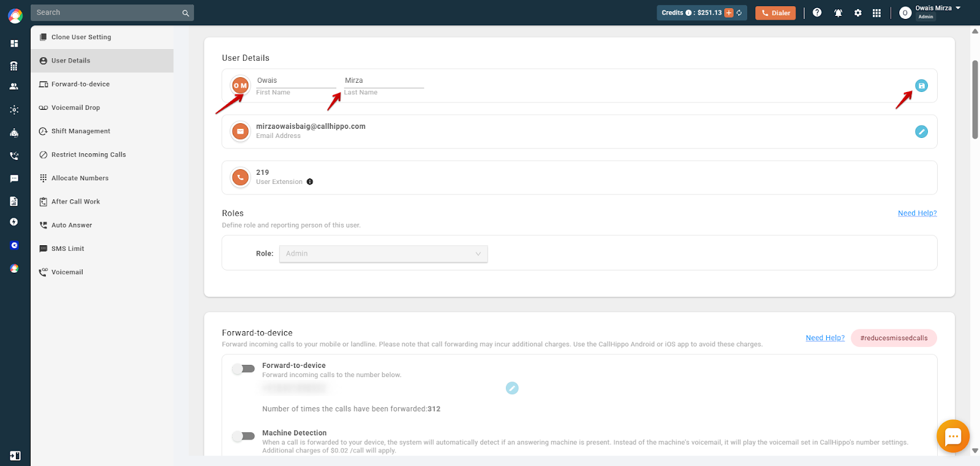Open the users/team icon in left rail
This screenshot has width=980, height=466.
point(14,86)
